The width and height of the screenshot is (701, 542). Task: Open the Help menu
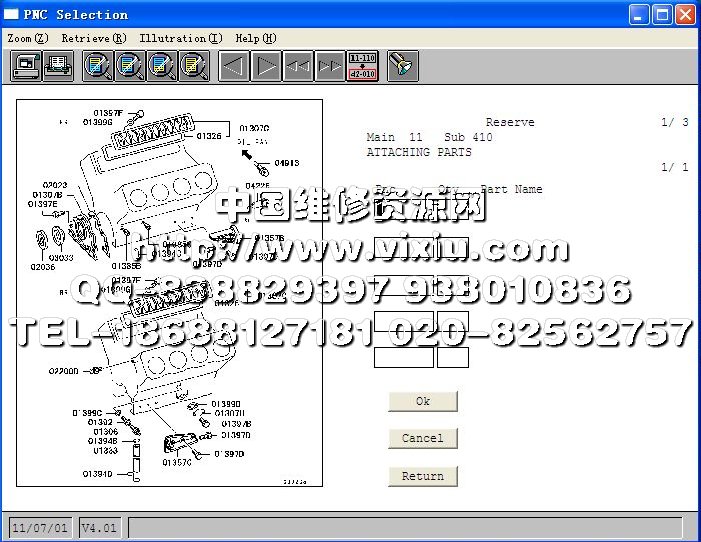pos(255,38)
